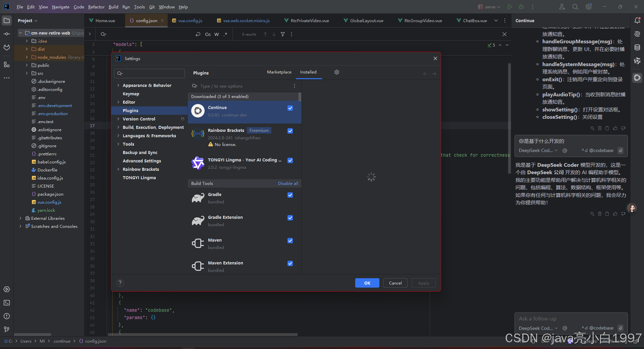Expand Appearance & Behavior settings group

click(x=118, y=86)
